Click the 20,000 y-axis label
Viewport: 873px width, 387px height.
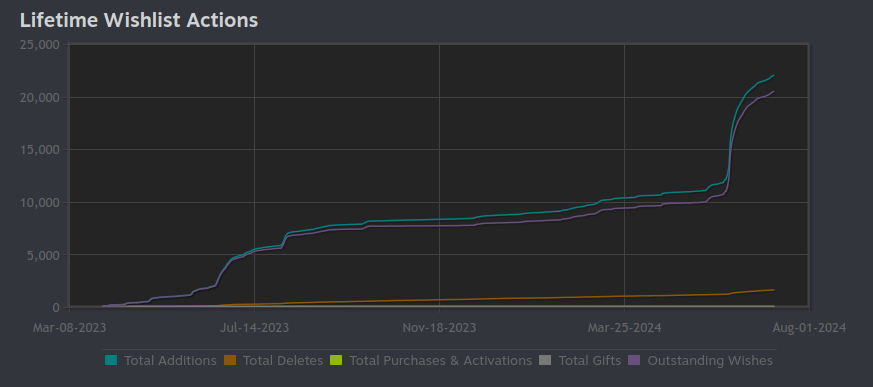click(x=40, y=97)
